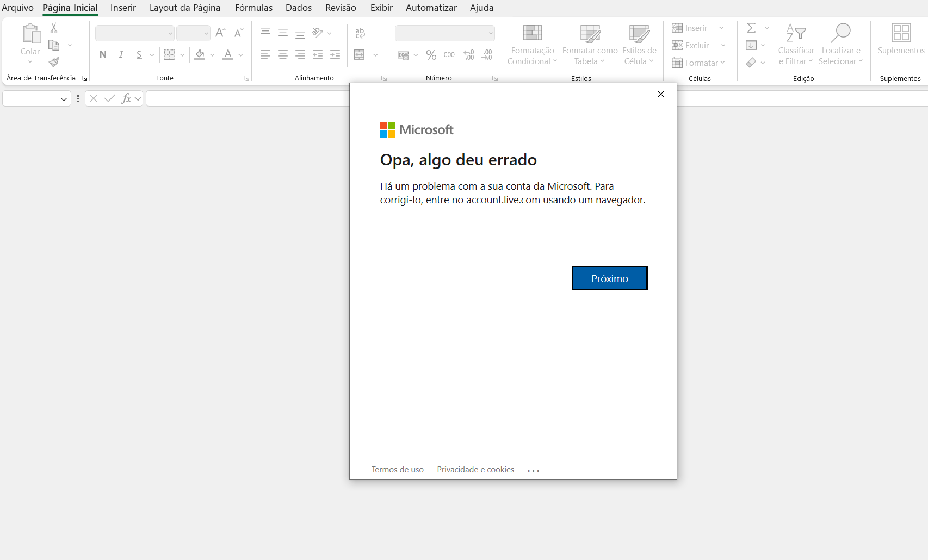Click the Top Align icon
The height and width of the screenshot is (560, 928).
tap(265, 33)
